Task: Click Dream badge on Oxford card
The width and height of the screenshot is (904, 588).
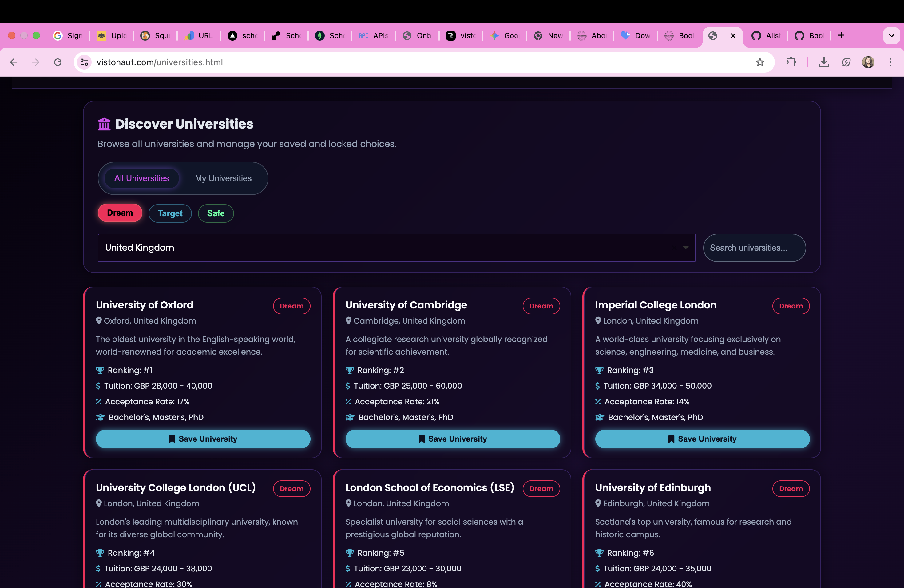Action: click(292, 306)
